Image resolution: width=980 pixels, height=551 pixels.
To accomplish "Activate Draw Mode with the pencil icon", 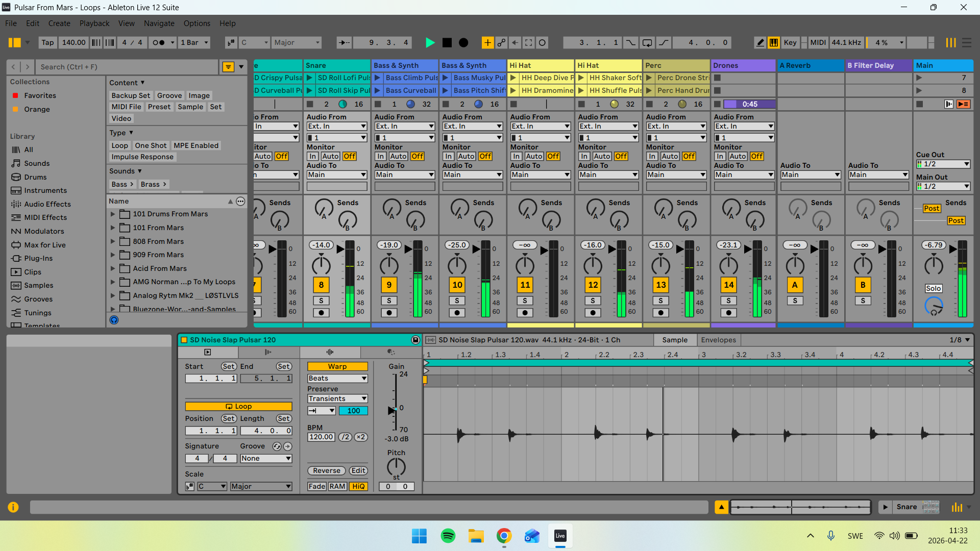I will click(x=760, y=42).
